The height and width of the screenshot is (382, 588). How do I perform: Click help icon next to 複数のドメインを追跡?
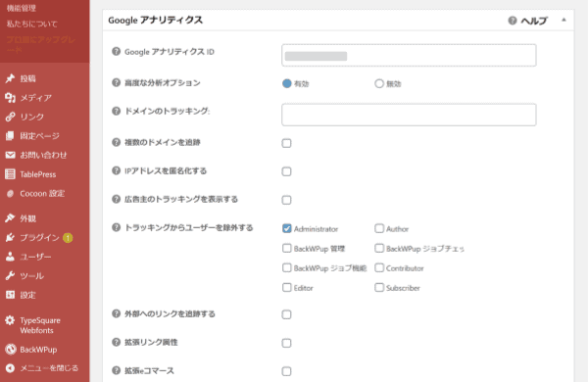coord(117,142)
